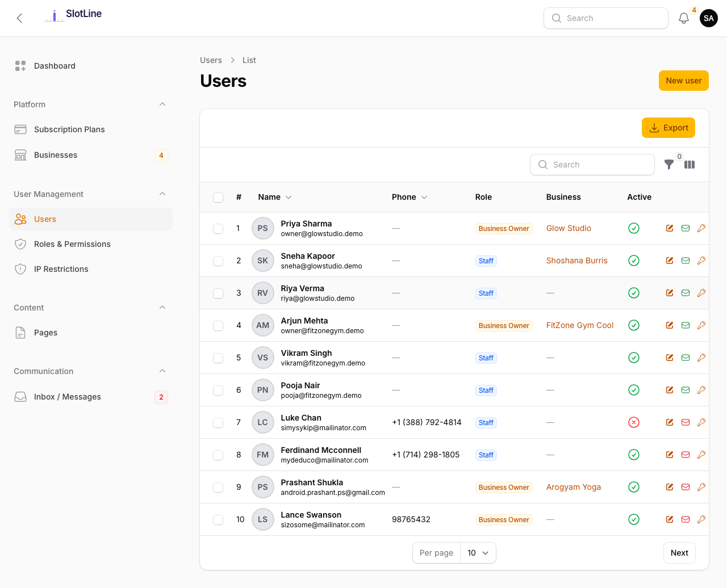Reset password key icon for Priya Sharma
The width and height of the screenshot is (727, 588).
point(701,228)
